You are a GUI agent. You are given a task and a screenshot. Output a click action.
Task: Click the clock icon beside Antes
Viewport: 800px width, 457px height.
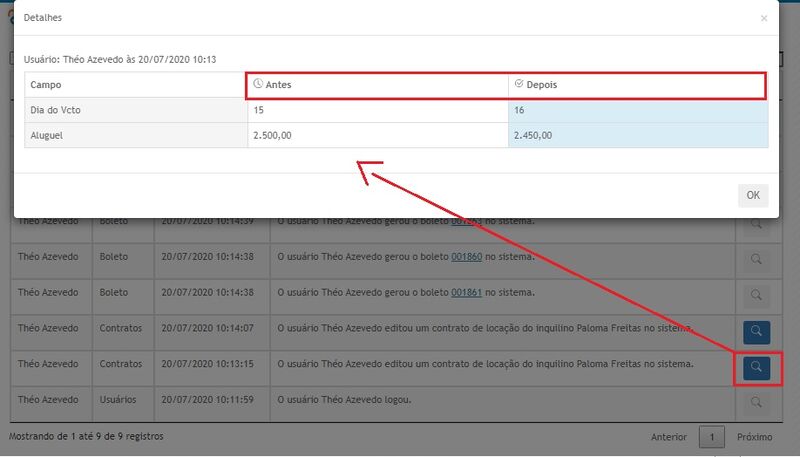pos(258,85)
